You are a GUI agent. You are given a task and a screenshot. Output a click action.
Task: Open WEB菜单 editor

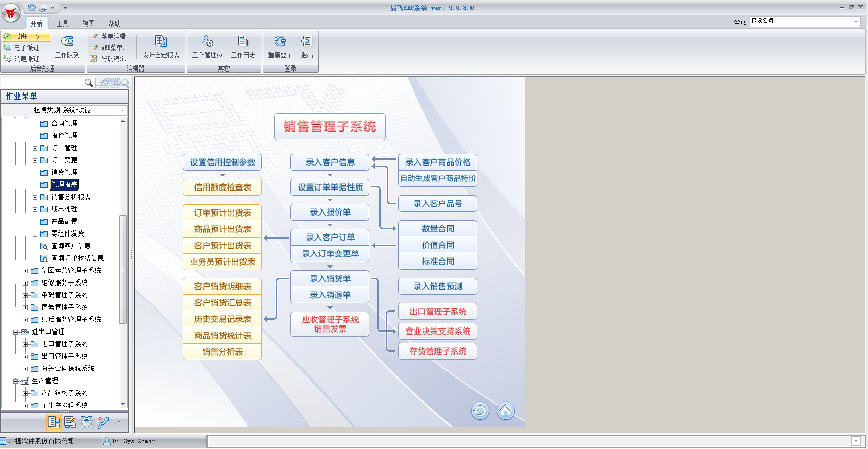110,48
